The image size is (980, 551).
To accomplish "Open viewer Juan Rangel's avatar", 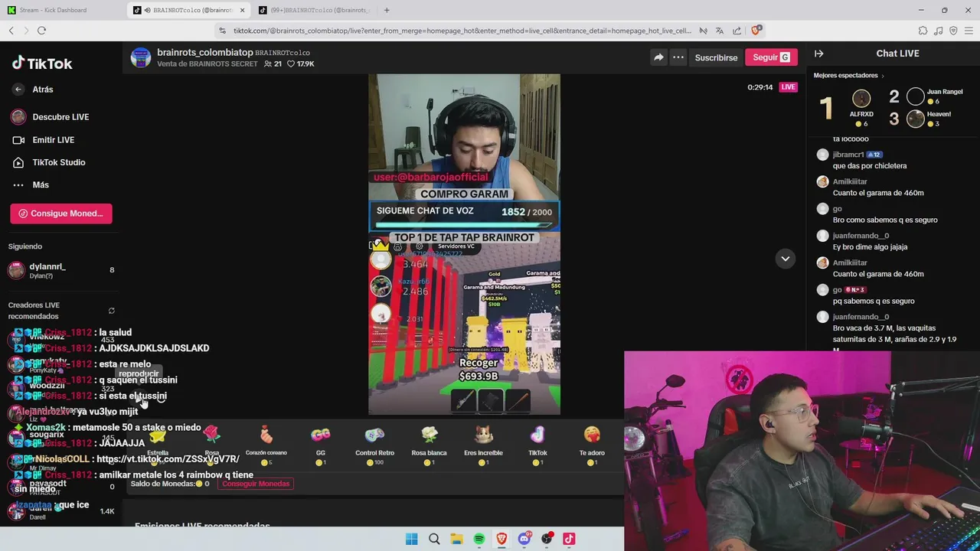I will pyautogui.click(x=916, y=96).
